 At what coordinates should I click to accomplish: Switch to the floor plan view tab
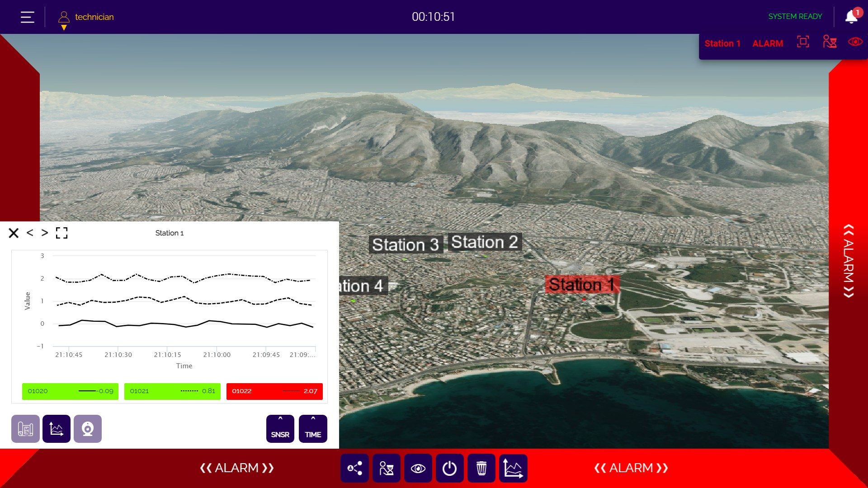25,429
